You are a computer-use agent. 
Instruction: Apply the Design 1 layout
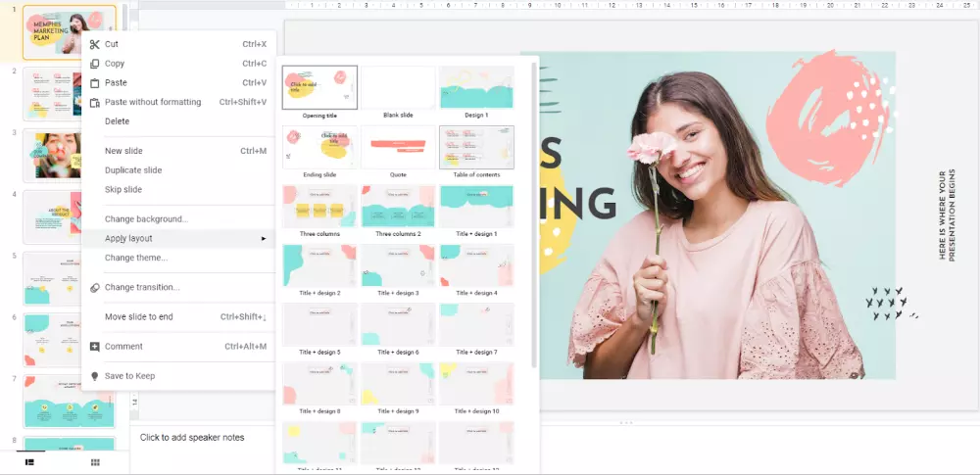coord(477,87)
